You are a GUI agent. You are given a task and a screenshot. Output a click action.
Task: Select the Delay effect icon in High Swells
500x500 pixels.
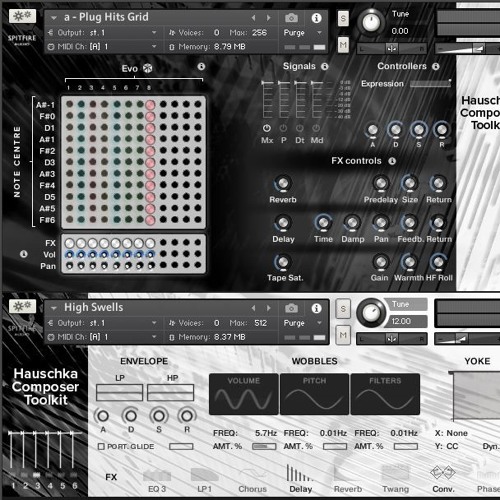[x=300, y=473]
